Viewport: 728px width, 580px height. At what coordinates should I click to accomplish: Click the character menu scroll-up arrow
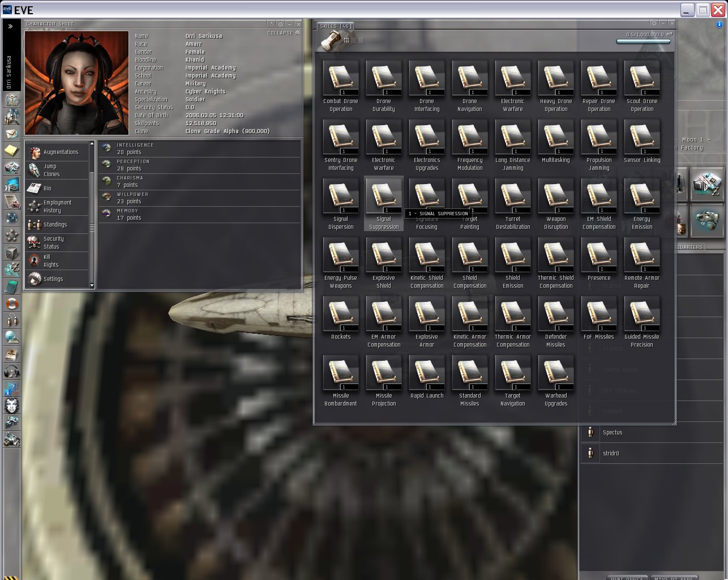point(92,144)
